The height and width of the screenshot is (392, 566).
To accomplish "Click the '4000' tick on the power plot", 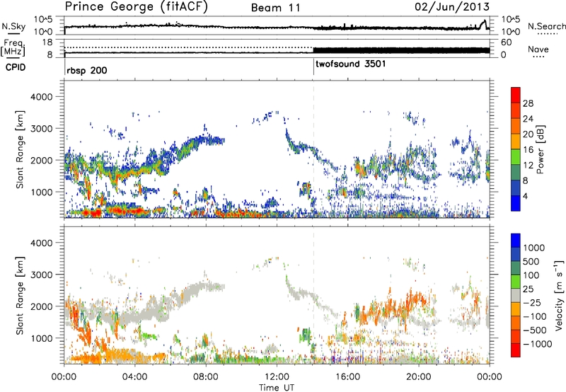I will [41, 97].
